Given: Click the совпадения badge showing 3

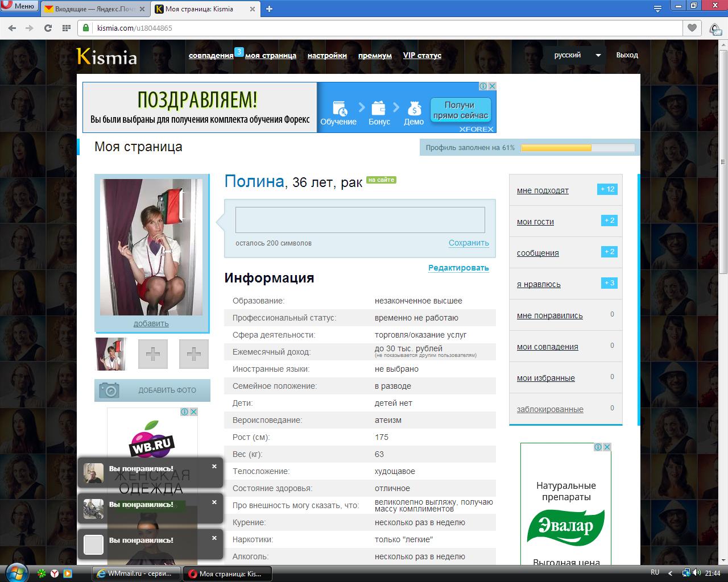Looking at the screenshot, I should 239,52.
